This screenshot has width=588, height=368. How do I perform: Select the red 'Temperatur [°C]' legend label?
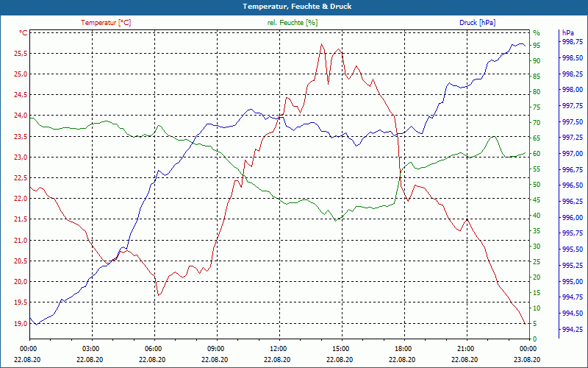tap(106, 23)
